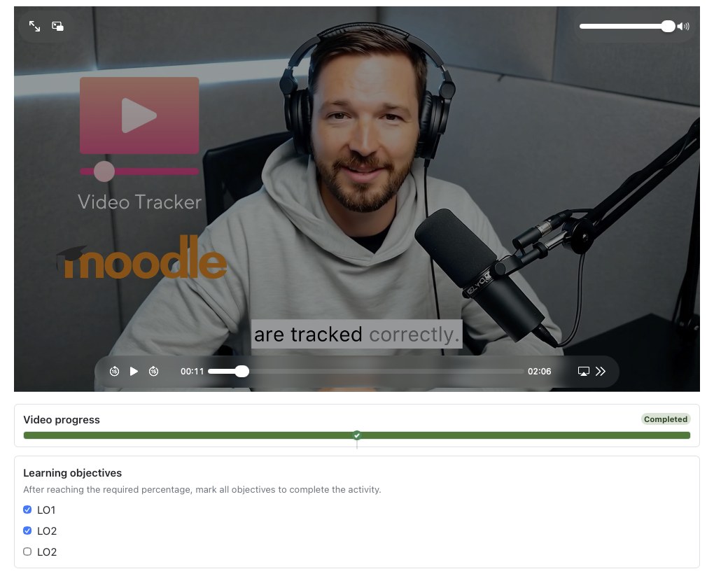Uncheck the LO1 objective checkbox
This screenshot has height=576, width=728.
[x=27, y=510]
